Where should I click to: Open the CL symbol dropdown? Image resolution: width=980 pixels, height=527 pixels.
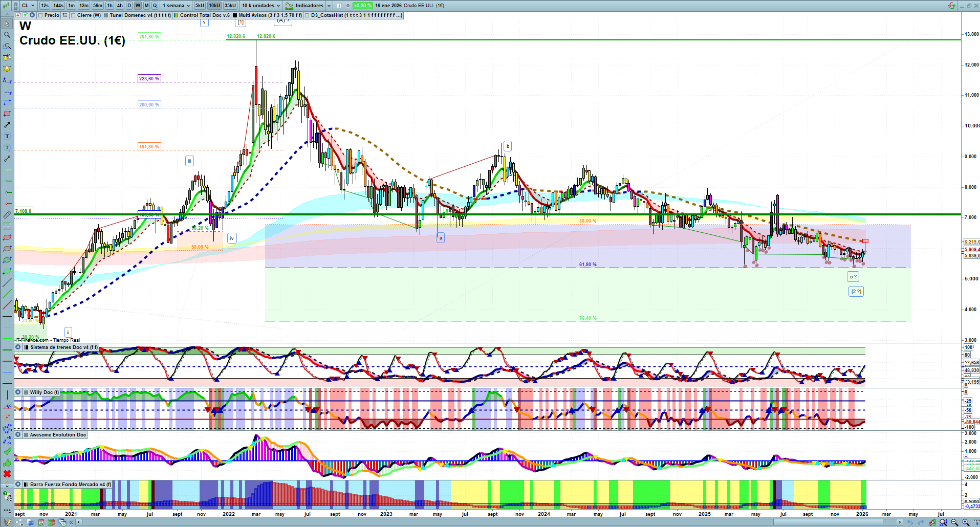coord(28,6)
